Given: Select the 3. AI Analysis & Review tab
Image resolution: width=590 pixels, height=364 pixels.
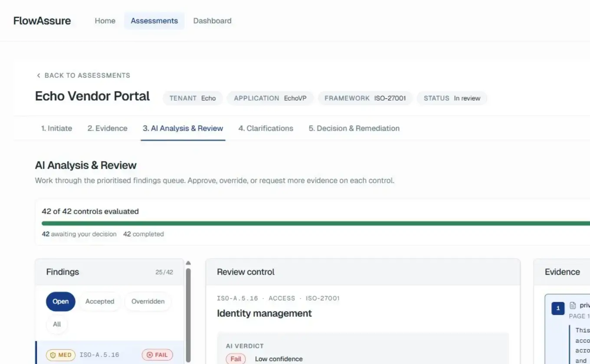Looking at the screenshot, I should [x=183, y=128].
